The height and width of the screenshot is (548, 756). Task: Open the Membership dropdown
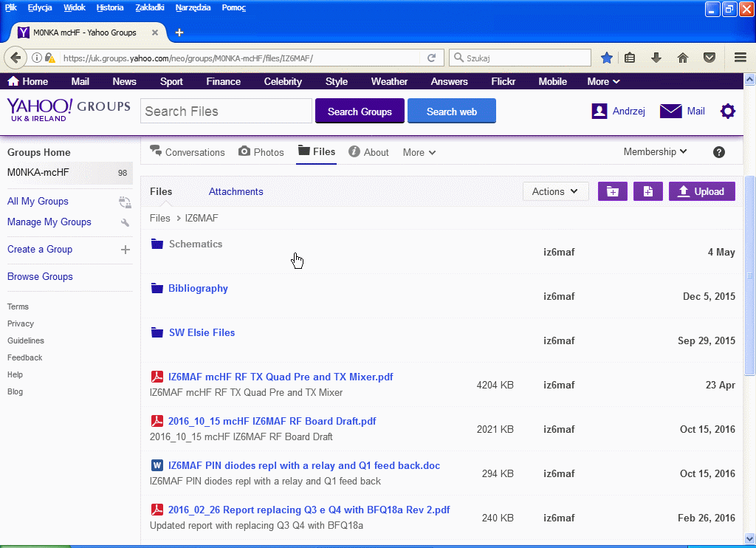pos(655,152)
